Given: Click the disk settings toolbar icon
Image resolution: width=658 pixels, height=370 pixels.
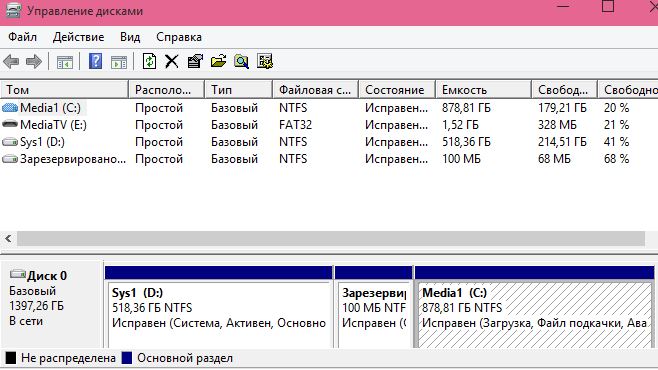Looking at the screenshot, I should (x=265, y=61).
